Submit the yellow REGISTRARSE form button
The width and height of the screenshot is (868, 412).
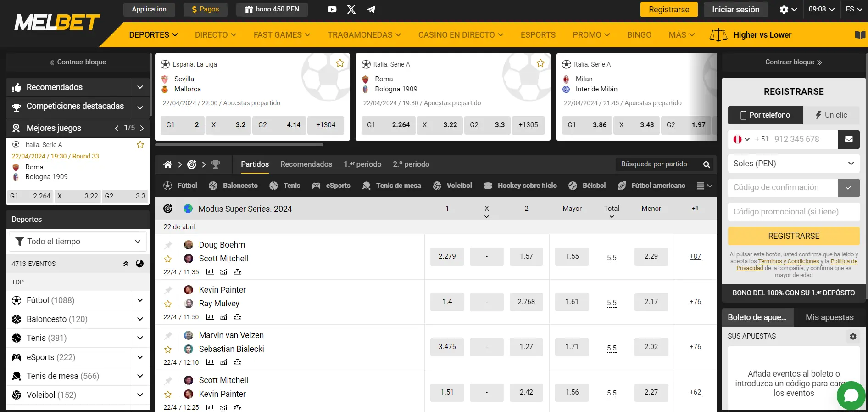[x=794, y=236]
